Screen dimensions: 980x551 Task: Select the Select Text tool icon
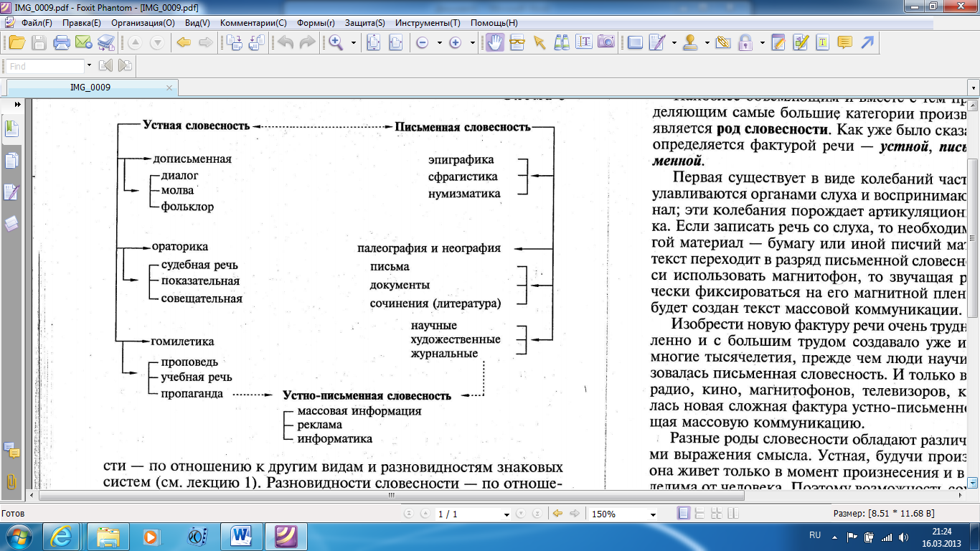[x=584, y=42]
